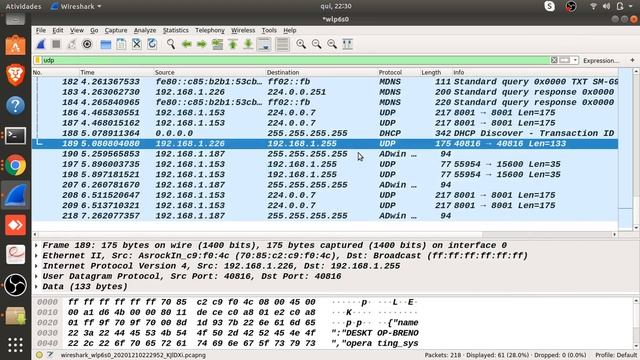Open the Telephony menu

pyautogui.click(x=210, y=30)
